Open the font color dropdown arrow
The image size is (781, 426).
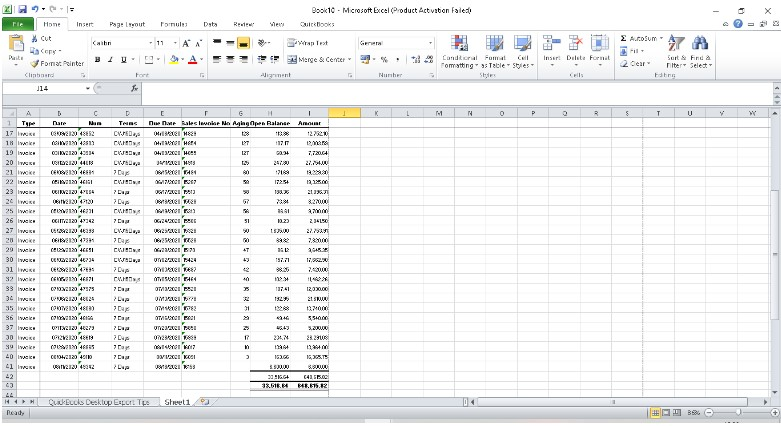click(x=201, y=59)
